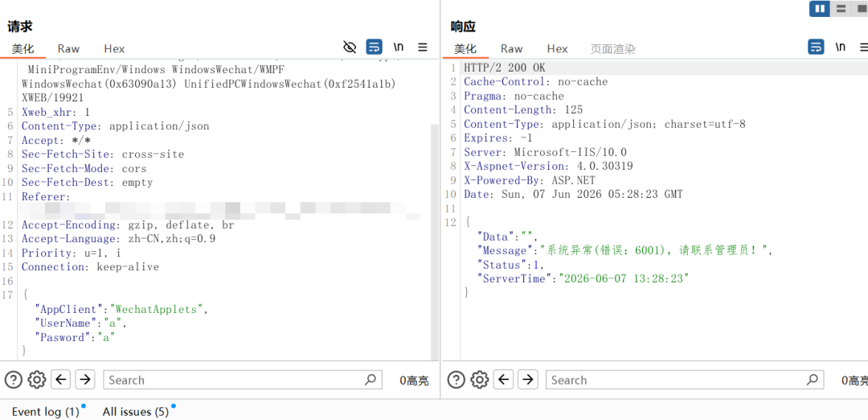
Task: Focus the request Search field
Action: point(243,380)
